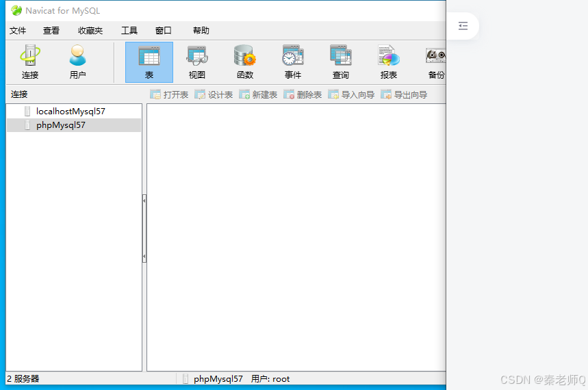Launch 导入向导 (Import Wizard)
The image size is (588, 390).
pos(351,94)
